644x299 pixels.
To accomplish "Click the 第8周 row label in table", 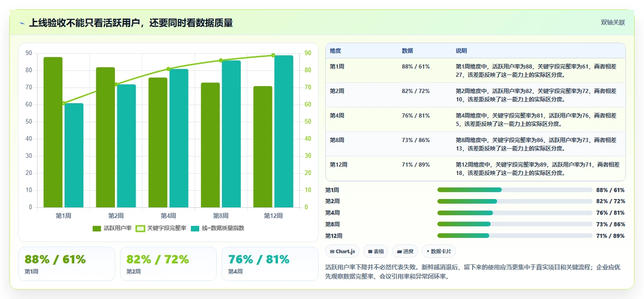I will click(337, 140).
